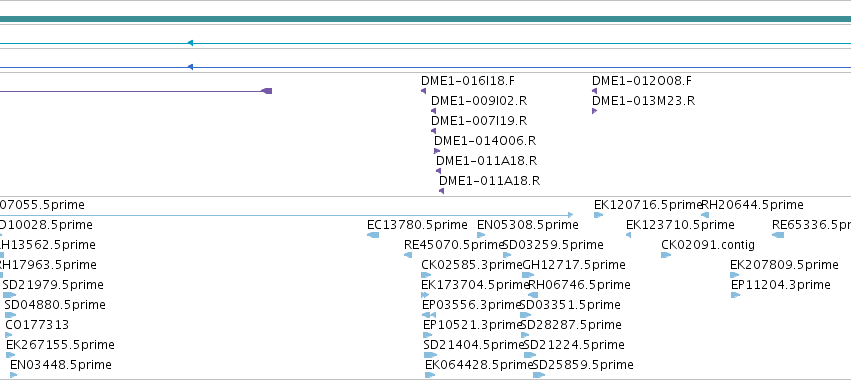The width and height of the screenshot is (851, 380).
Task: Open the DME1-009I02.R feature label
Action: (x=479, y=101)
